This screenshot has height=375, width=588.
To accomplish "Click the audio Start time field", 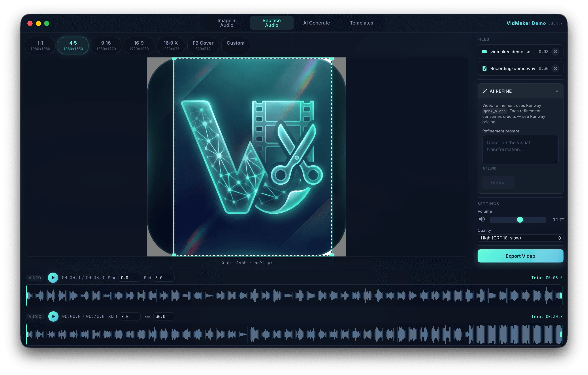I will [130, 316].
